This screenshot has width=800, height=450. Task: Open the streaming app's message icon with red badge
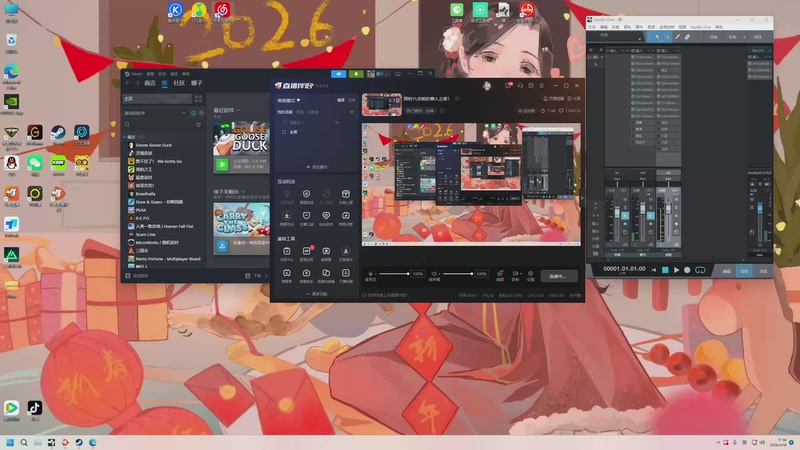pyautogui.click(x=508, y=85)
